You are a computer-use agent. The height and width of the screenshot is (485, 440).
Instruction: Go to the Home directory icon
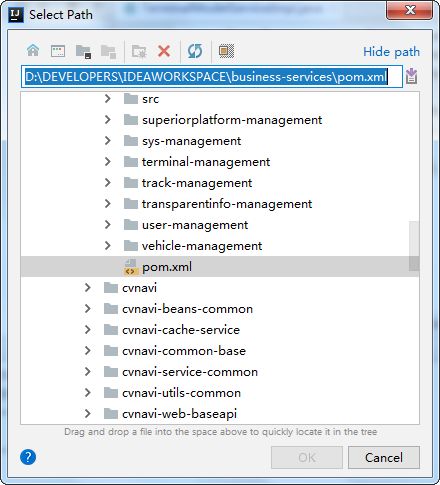(33, 51)
